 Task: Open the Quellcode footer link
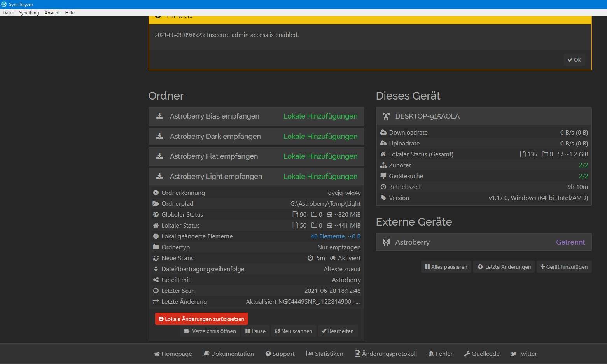click(482, 353)
